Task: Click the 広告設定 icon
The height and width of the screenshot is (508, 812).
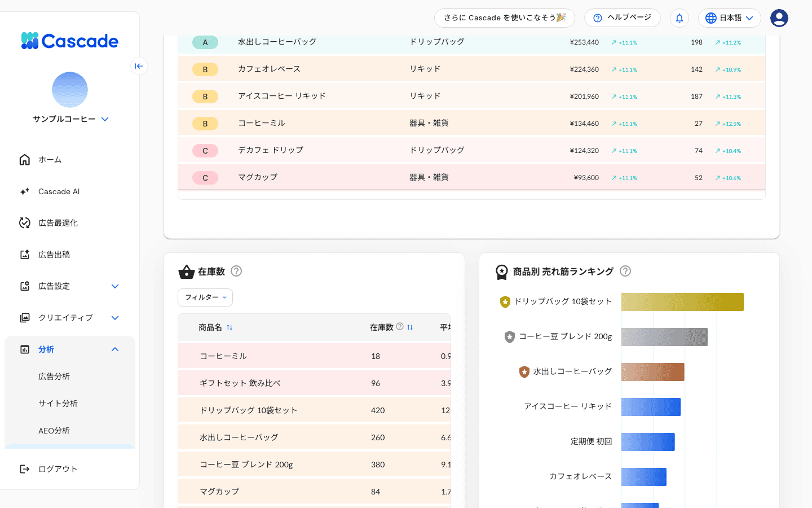Action: [x=24, y=286]
